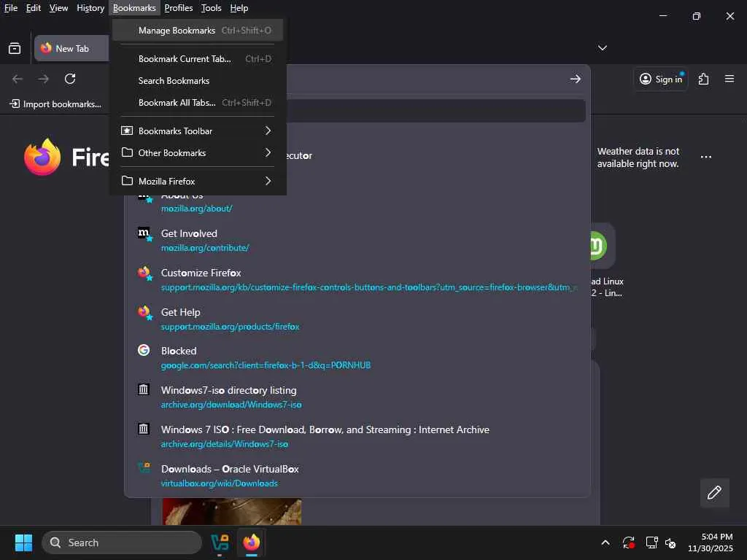Open the Firefox View tab overview icon
747x560 pixels.
[15, 48]
